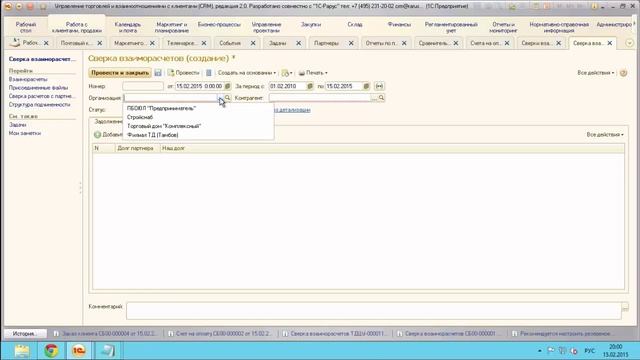Open Google Chrome from the taskbar
Viewport: 640px width, 360px height.
pos(51,351)
